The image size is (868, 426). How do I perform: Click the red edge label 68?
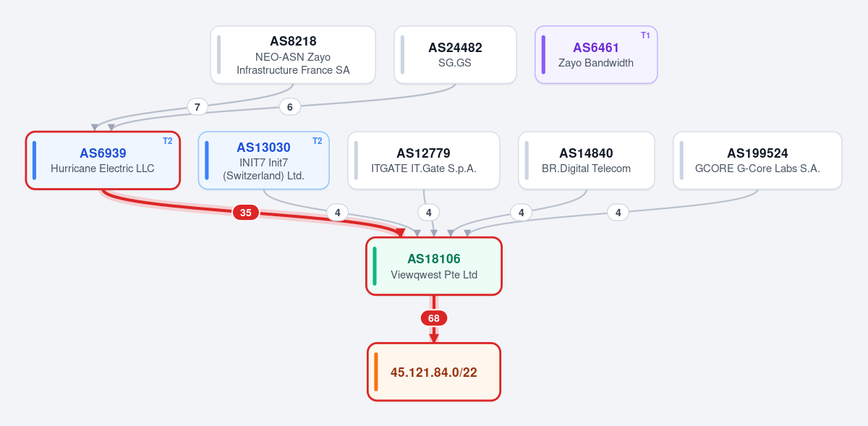[434, 318]
